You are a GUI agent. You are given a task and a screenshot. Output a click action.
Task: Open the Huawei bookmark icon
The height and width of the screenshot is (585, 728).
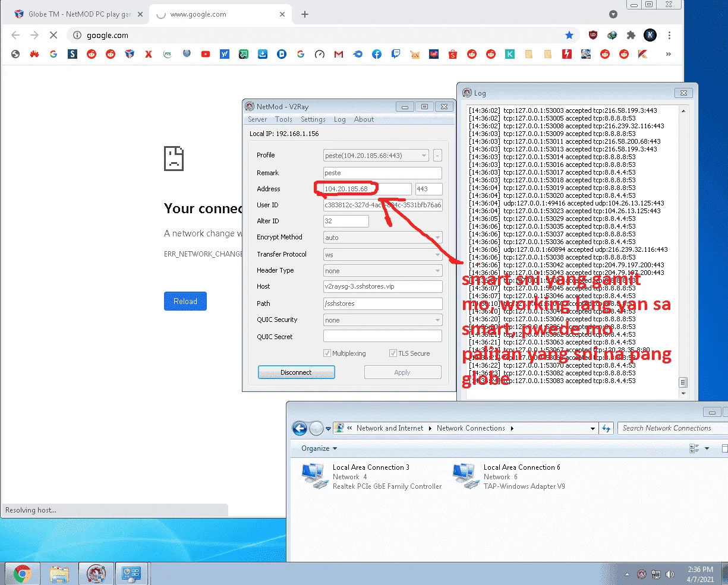pos(34,54)
